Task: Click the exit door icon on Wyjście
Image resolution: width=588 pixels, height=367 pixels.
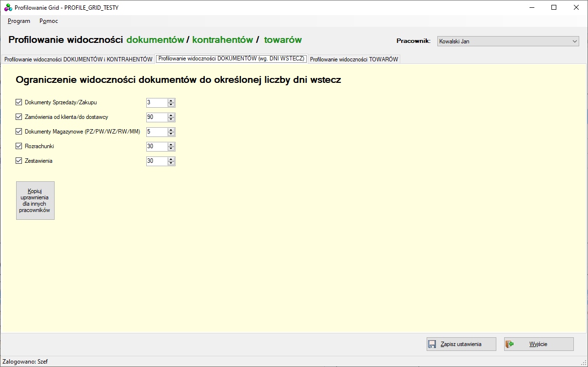Action: pos(510,344)
